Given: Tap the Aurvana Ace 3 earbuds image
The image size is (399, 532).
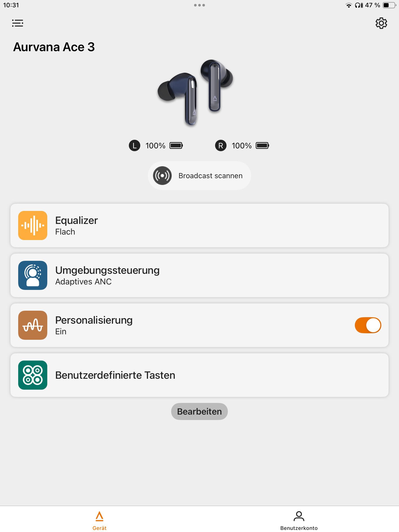Looking at the screenshot, I should [x=195, y=93].
